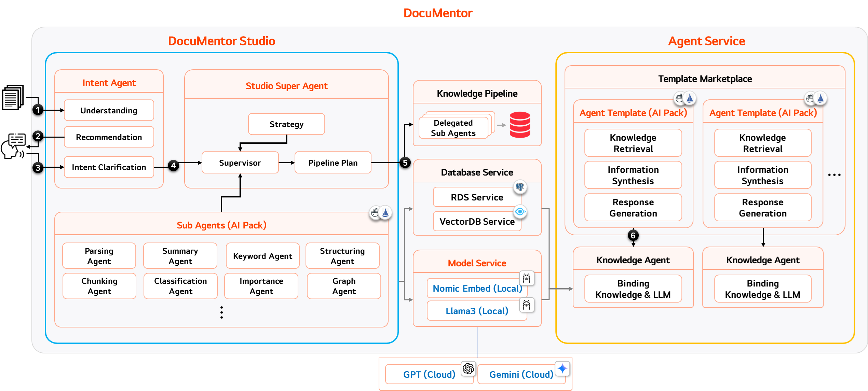Click the DocuMentor Studio title

tap(221, 41)
